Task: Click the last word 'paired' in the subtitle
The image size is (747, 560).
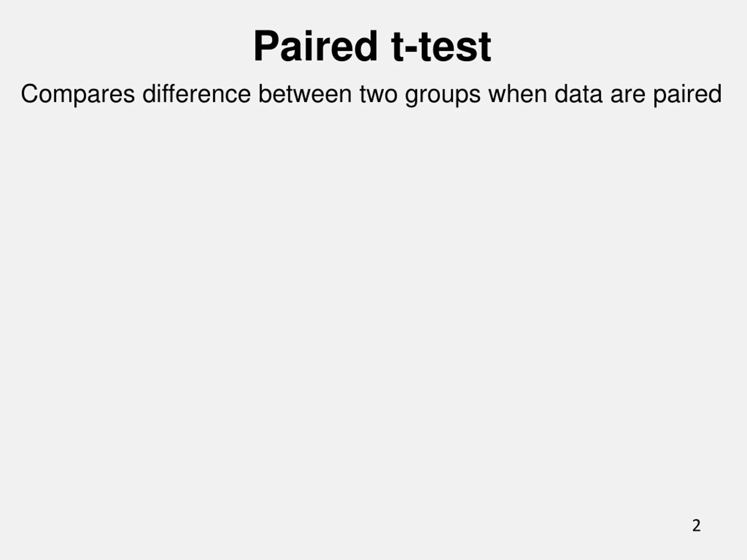Action: (x=687, y=95)
